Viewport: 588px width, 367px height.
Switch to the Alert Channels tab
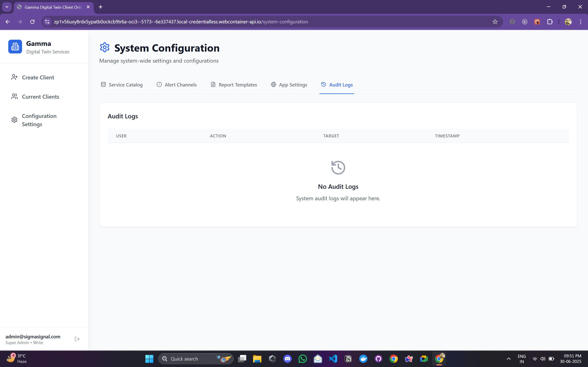click(177, 85)
